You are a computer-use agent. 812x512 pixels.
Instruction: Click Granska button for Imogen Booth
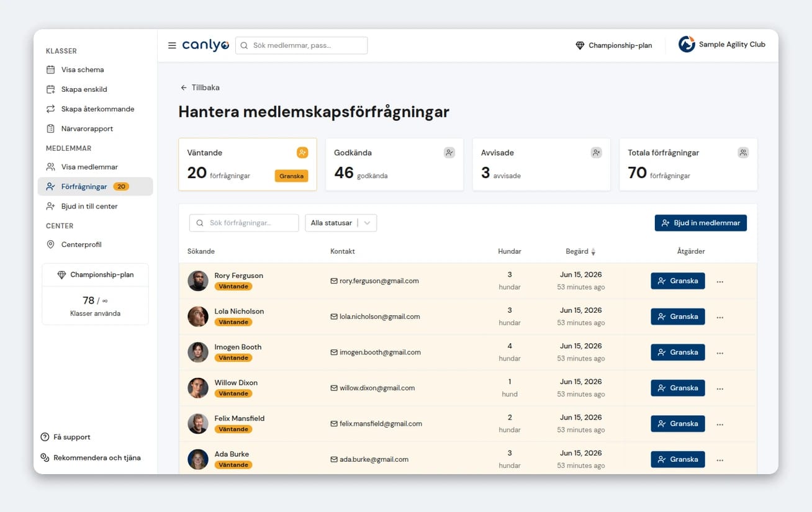pos(678,353)
